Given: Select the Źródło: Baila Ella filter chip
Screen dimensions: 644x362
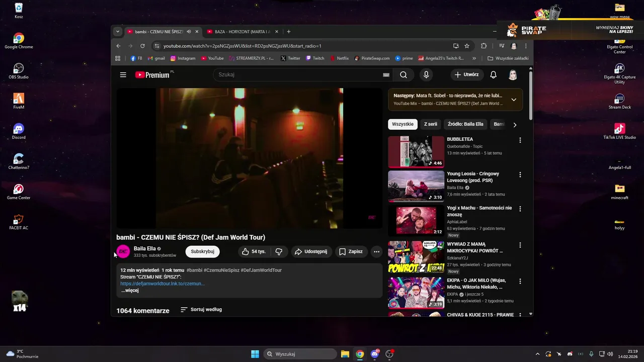Looking at the screenshot, I should 465,124.
